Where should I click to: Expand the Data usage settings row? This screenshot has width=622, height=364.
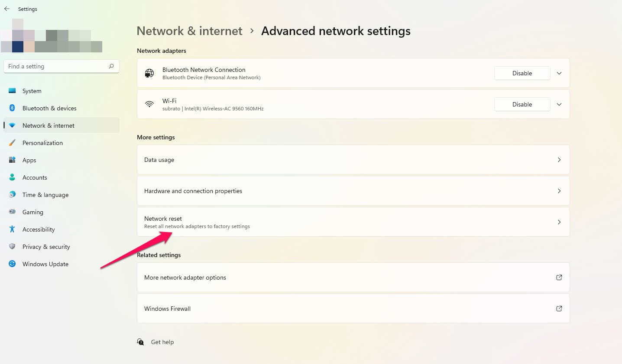(559, 159)
